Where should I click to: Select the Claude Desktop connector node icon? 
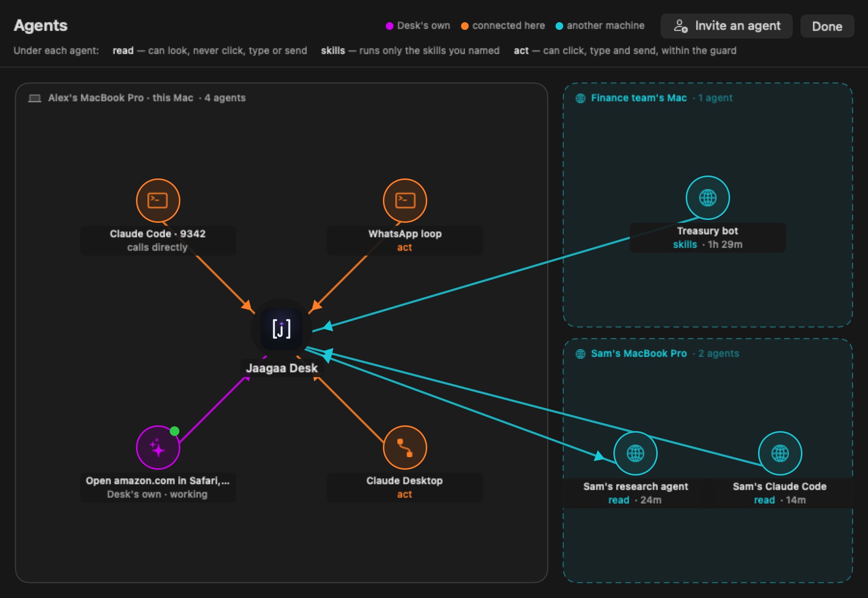click(405, 448)
